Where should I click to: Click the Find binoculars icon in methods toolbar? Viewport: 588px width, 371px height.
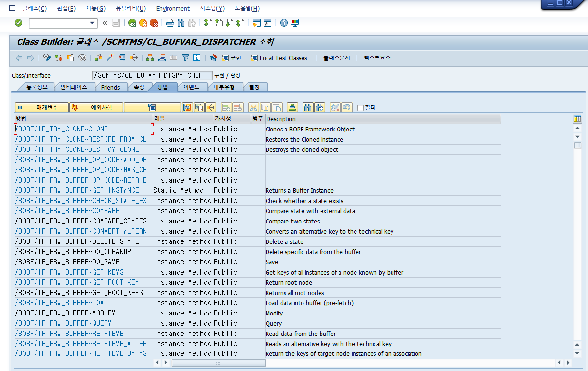(x=307, y=107)
